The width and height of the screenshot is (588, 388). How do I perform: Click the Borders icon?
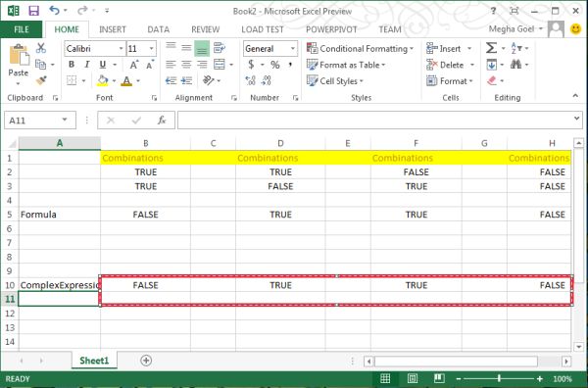(x=72, y=80)
